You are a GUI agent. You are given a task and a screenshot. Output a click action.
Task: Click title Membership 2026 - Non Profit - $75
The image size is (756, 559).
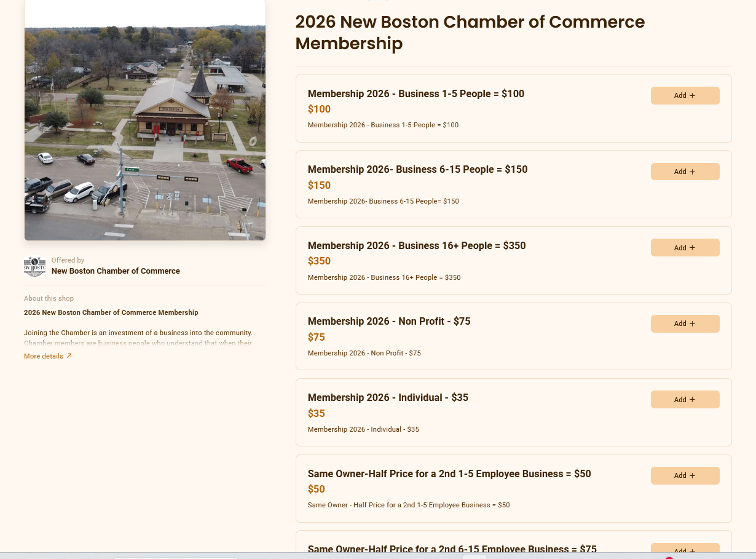(389, 321)
